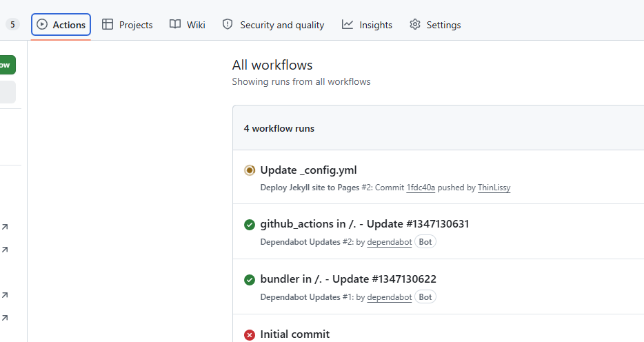Click the Actions play-circle icon

(x=42, y=25)
